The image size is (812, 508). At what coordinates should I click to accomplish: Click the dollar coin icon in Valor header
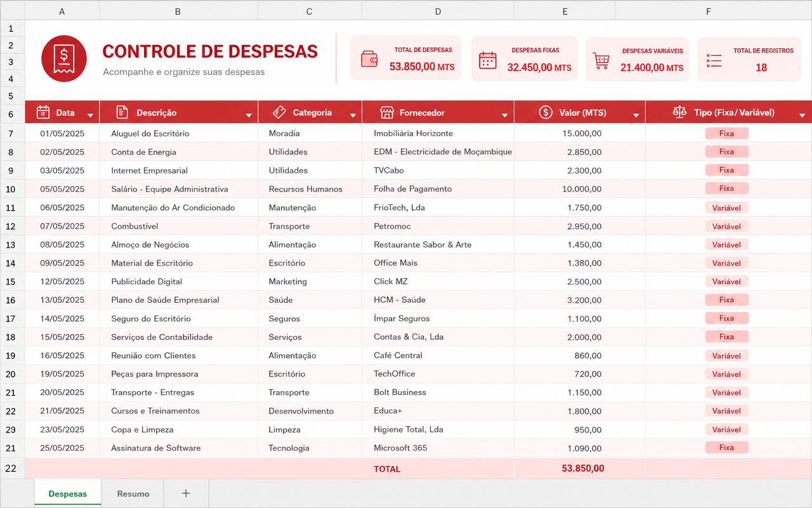point(546,112)
